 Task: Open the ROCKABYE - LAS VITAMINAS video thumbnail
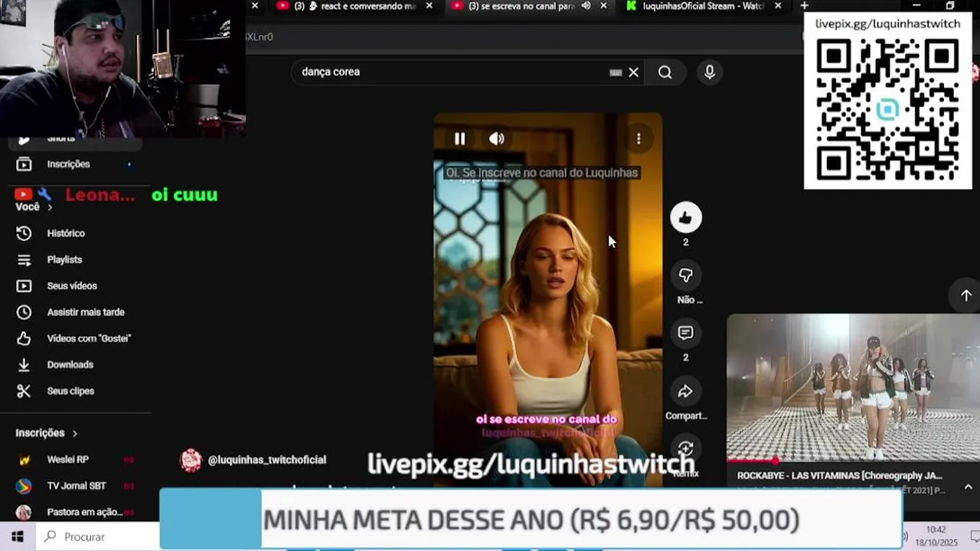coord(853,386)
